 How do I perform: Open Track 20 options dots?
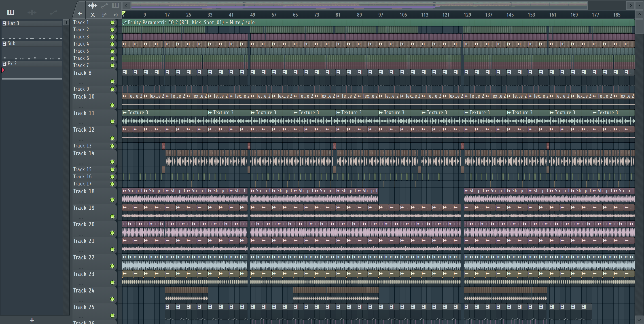81,235
